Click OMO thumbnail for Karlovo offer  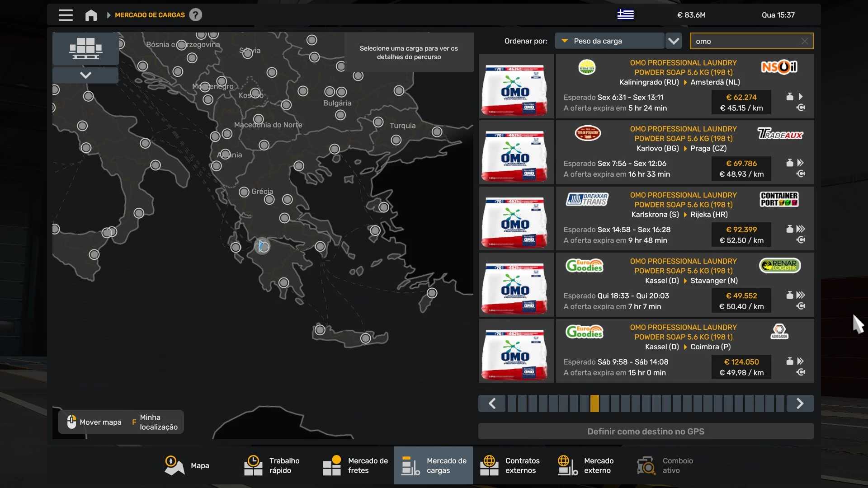(x=516, y=152)
